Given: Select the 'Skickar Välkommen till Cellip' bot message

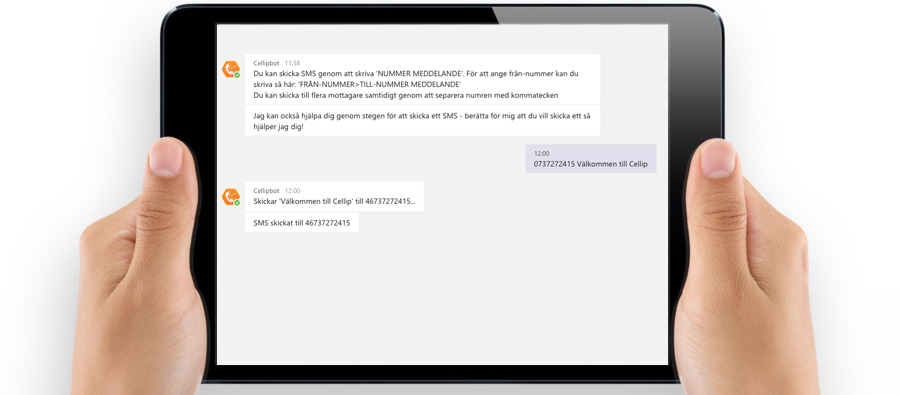Looking at the screenshot, I should point(334,196).
